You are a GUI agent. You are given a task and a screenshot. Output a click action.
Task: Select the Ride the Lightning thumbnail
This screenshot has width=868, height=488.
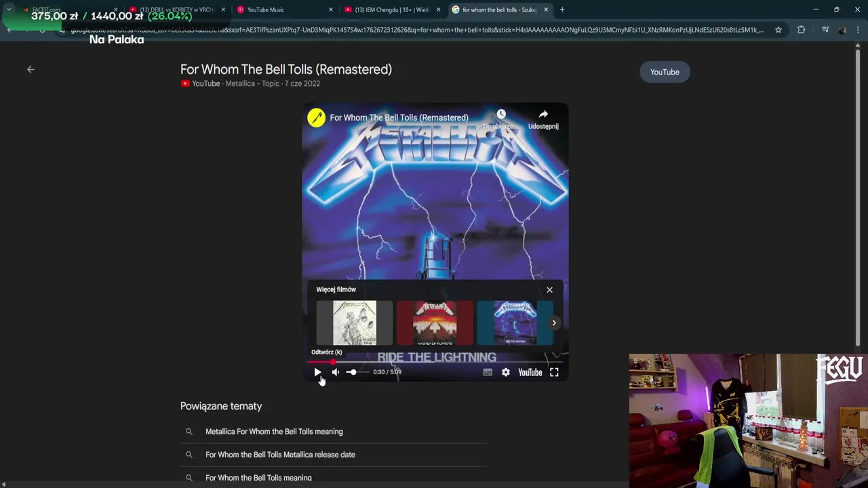515,323
